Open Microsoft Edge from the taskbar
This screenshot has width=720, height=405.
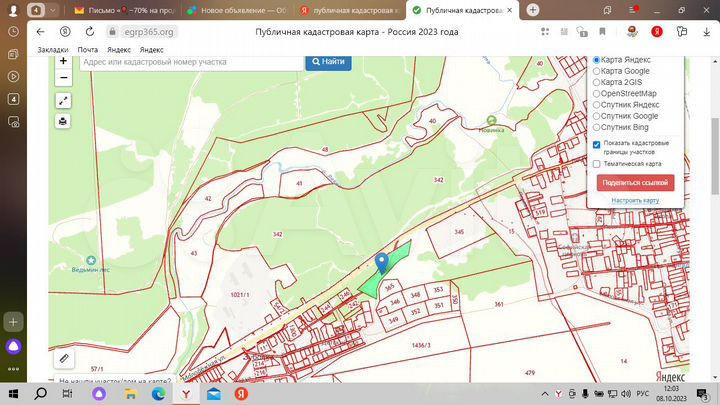click(158, 394)
